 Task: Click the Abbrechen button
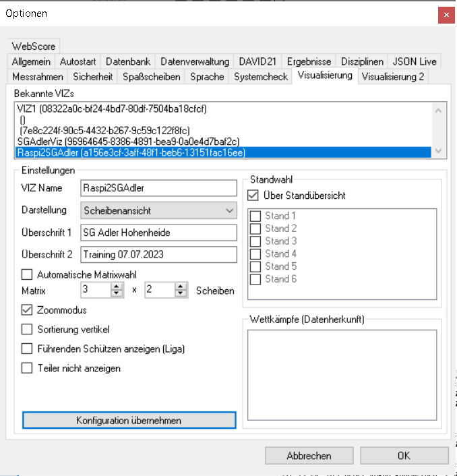tap(309, 456)
